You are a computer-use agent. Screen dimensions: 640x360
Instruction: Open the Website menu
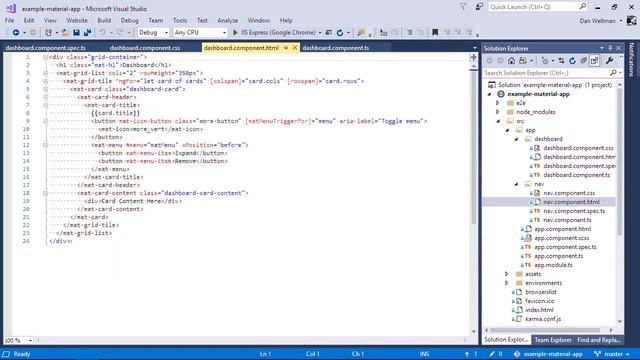tap(77, 20)
